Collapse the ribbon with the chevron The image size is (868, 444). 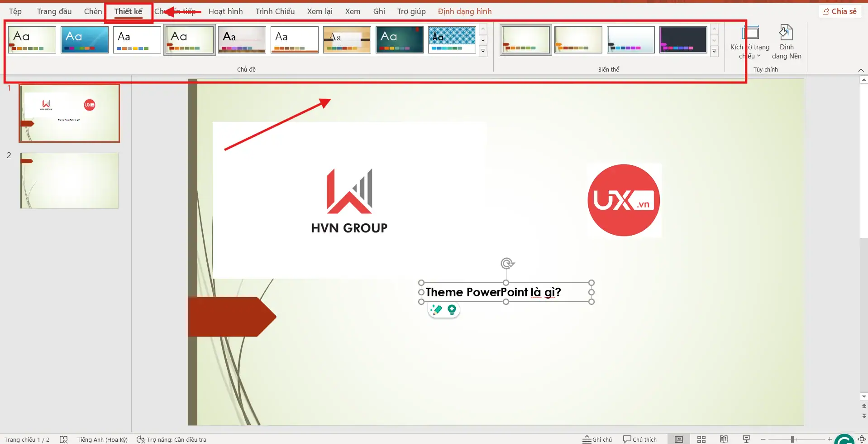(x=861, y=70)
